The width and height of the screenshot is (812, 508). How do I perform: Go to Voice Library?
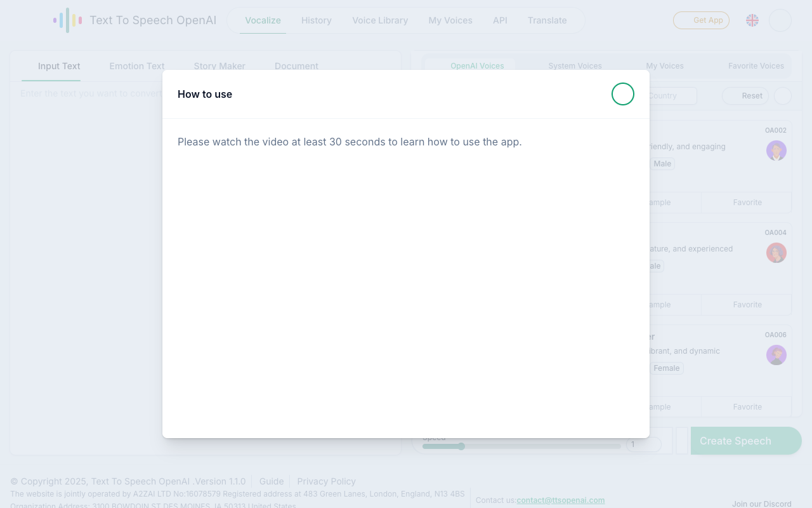tap(380, 20)
